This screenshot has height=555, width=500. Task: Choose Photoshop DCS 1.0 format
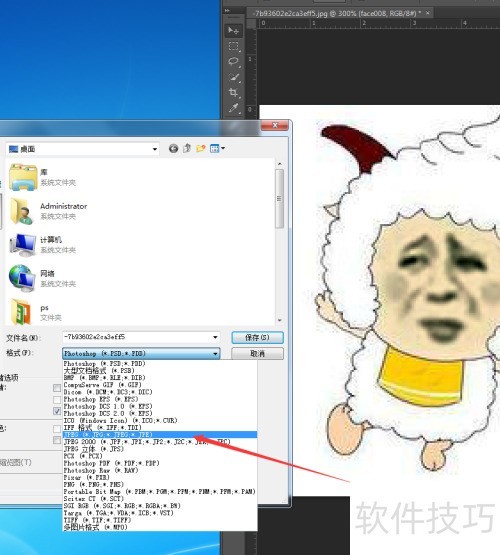(x=160, y=406)
